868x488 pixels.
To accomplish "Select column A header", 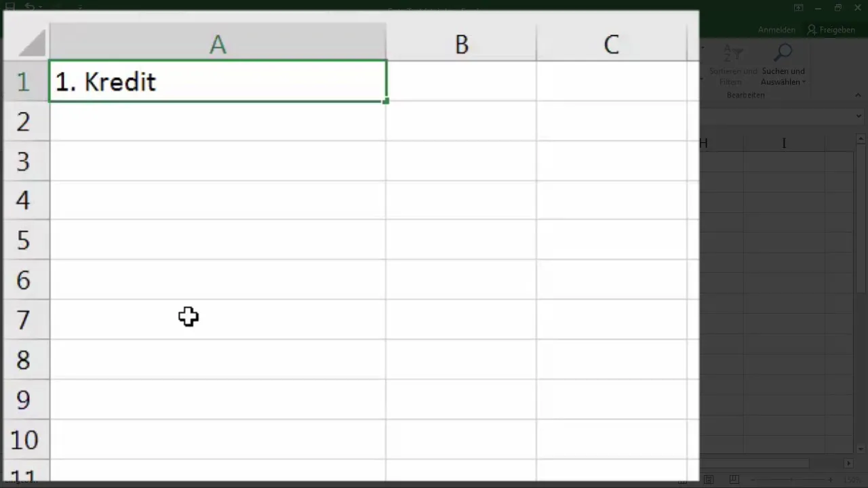I will [x=218, y=44].
